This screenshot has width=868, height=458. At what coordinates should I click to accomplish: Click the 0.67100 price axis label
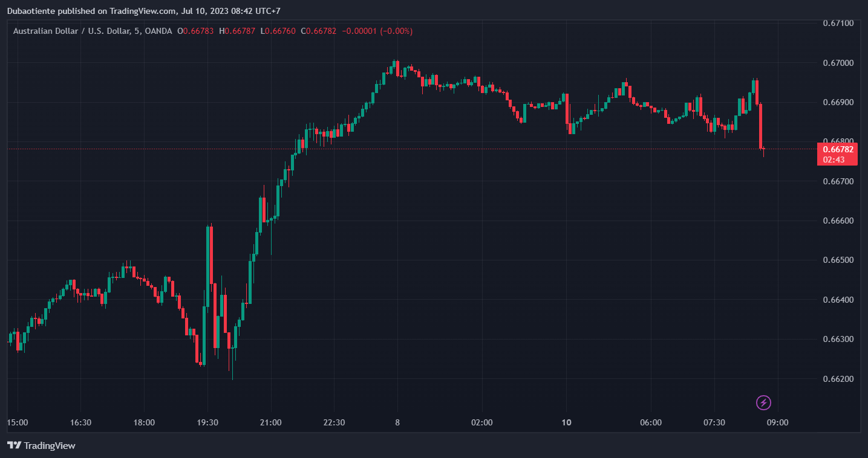(838, 23)
